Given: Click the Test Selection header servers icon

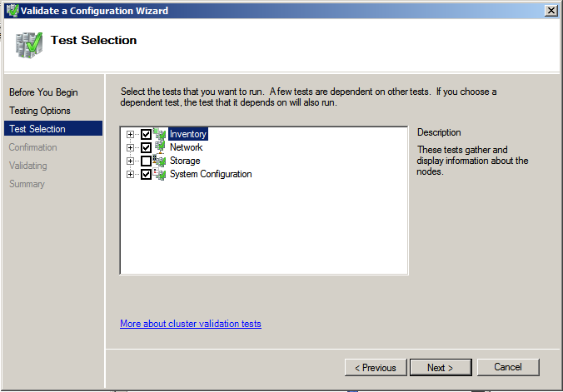Looking at the screenshot, I should 28,45.
